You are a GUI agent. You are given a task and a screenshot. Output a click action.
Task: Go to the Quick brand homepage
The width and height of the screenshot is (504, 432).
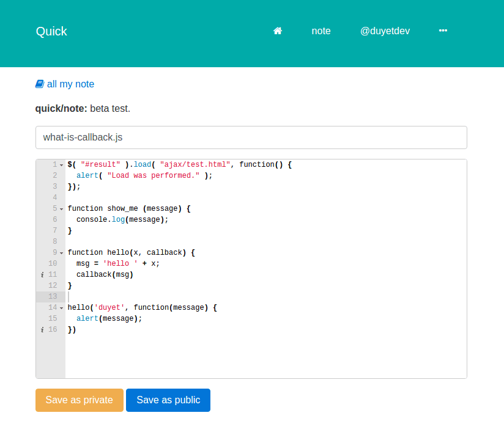click(x=51, y=32)
